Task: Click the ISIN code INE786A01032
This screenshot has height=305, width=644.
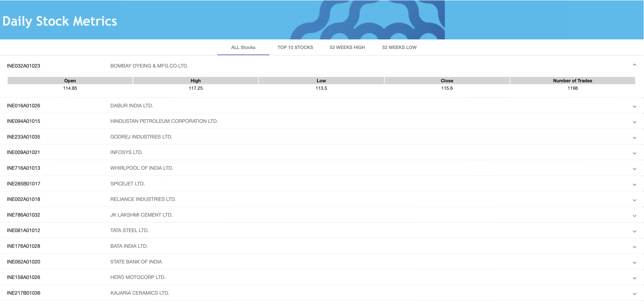Action: click(x=24, y=215)
